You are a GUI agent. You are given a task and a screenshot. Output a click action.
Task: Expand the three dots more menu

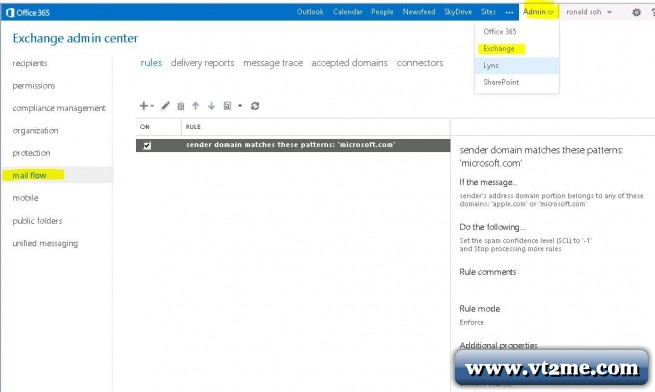click(509, 12)
